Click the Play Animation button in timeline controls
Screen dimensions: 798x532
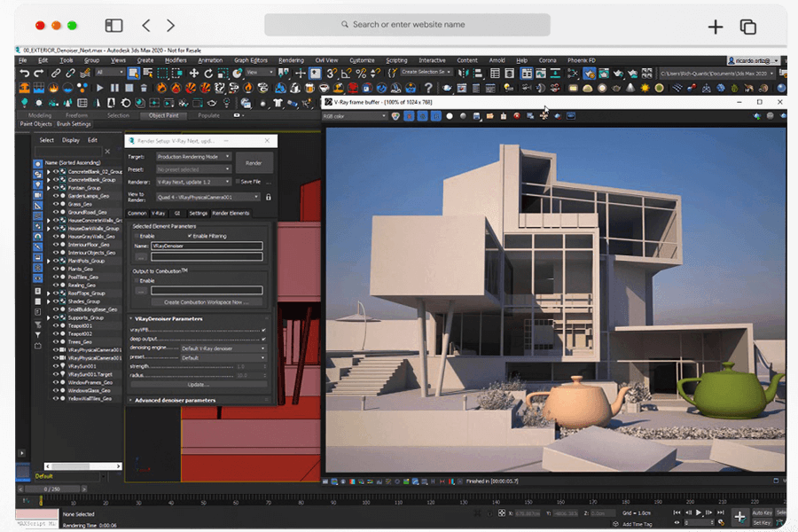(699, 512)
